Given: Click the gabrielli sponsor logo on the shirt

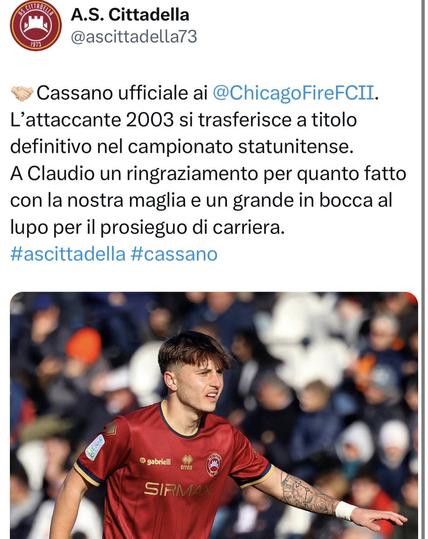Looking at the screenshot, I should click(155, 461).
